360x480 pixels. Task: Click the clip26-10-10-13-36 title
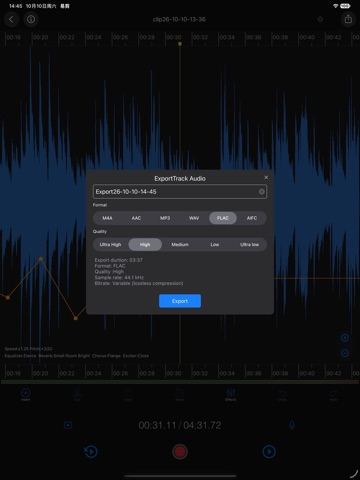pyautogui.click(x=179, y=19)
